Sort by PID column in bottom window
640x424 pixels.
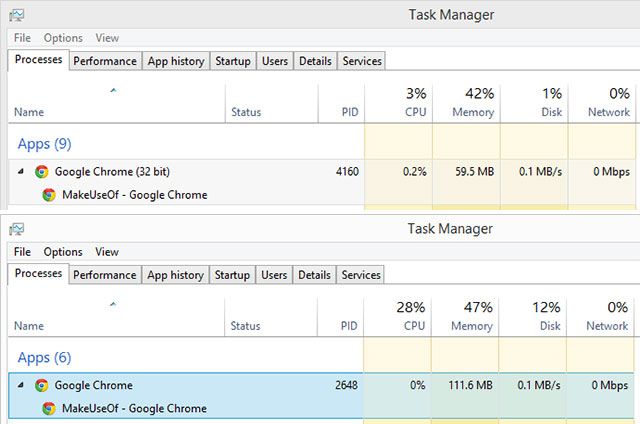point(340,317)
